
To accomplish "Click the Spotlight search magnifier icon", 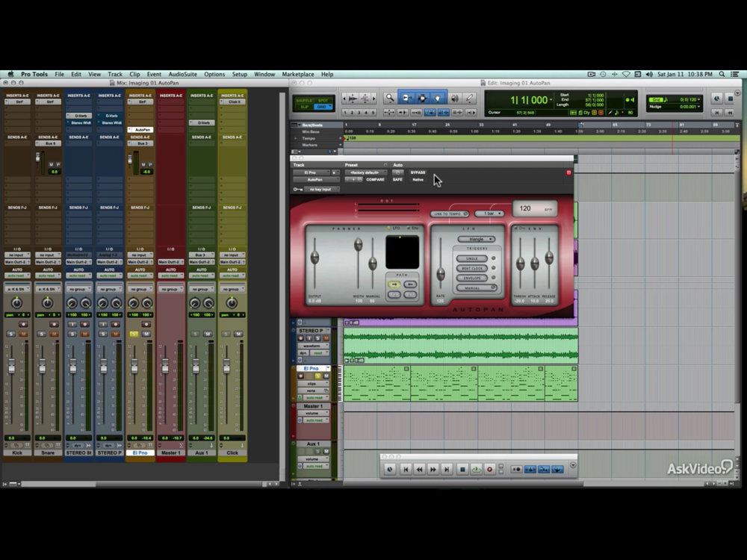I will click(722, 75).
